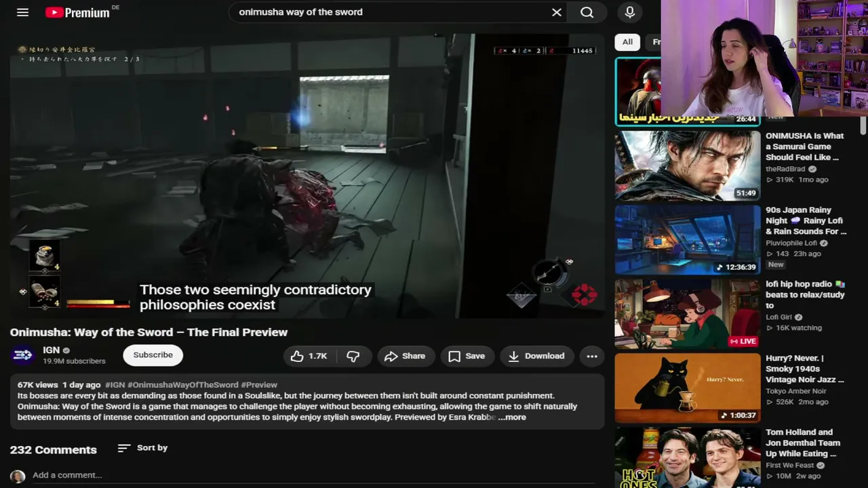This screenshot has width=868, height=488.
Task: Open the IGN channel name link
Action: [x=52, y=350]
